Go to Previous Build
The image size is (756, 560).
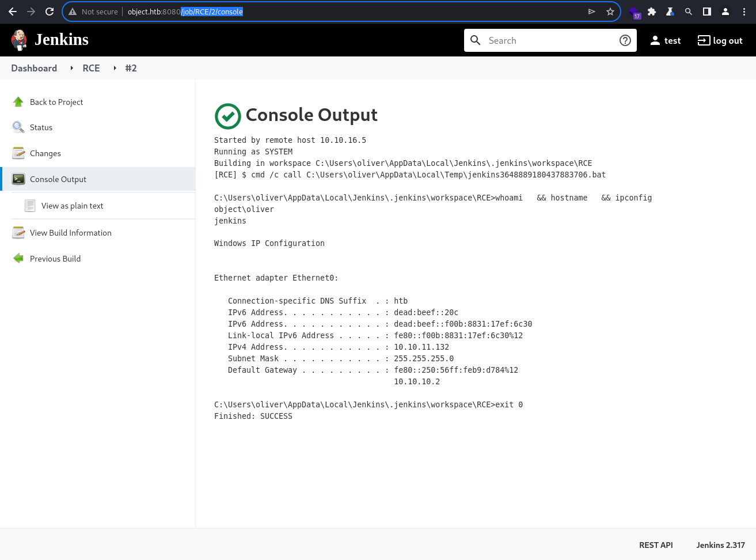pyautogui.click(x=55, y=259)
